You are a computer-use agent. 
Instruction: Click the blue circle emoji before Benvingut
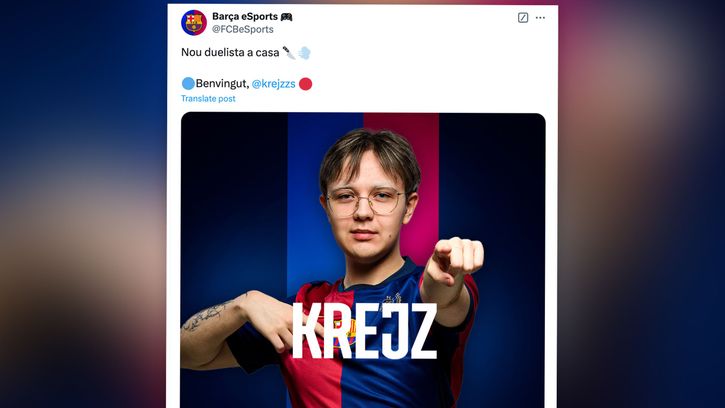point(188,84)
